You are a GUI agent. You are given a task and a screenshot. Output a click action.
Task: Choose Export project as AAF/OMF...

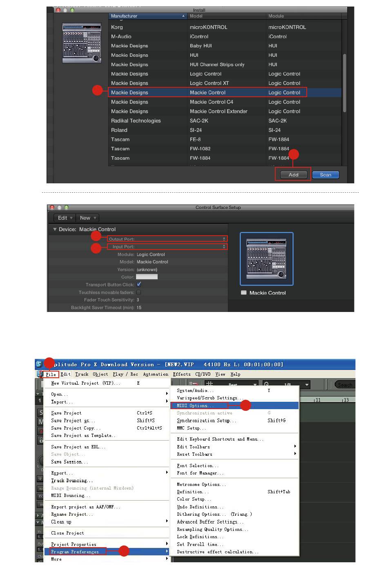coord(107,507)
